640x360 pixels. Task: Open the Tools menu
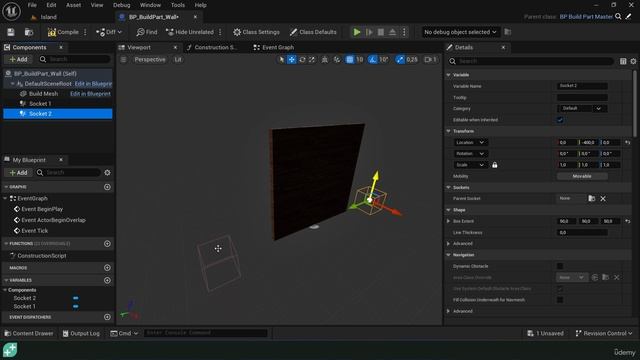tap(178, 5)
